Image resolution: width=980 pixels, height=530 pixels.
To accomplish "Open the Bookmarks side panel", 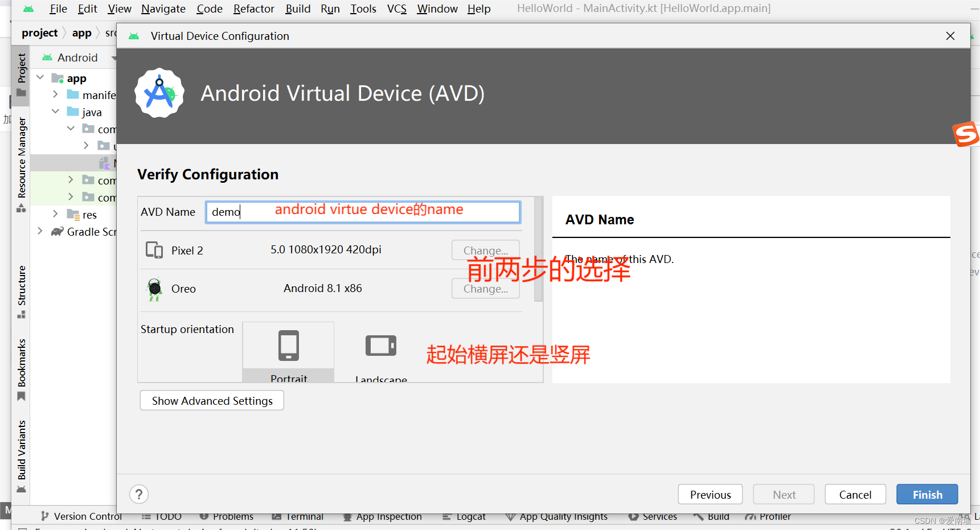I will click(x=22, y=369).
